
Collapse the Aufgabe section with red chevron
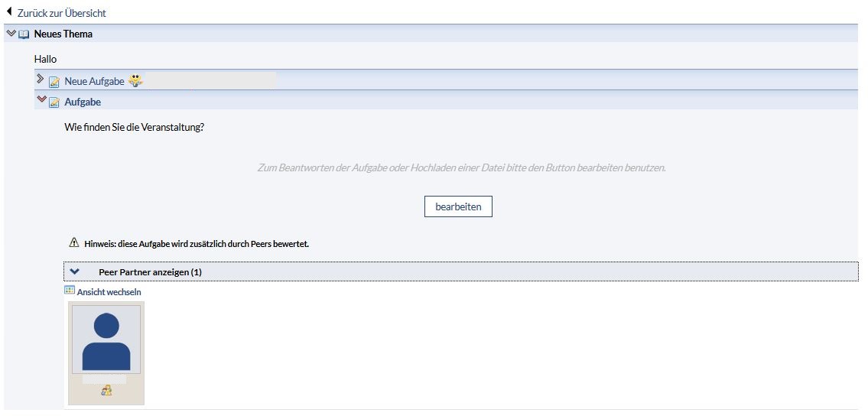click(41, 101)
